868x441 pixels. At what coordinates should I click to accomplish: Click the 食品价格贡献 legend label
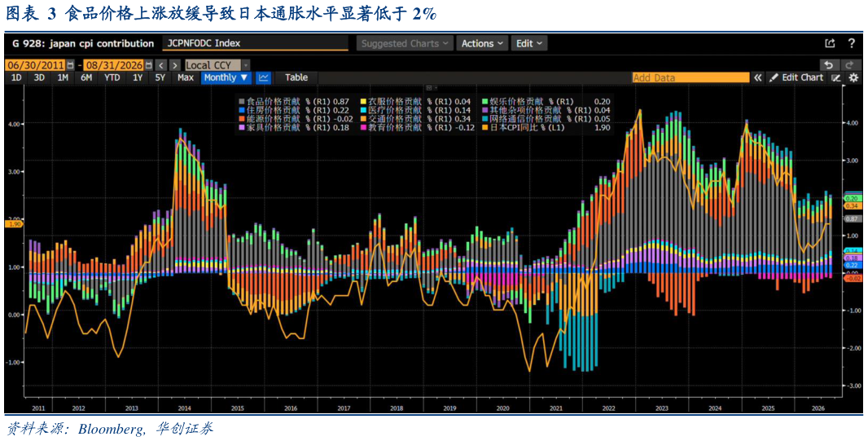(x=273, y=101)
